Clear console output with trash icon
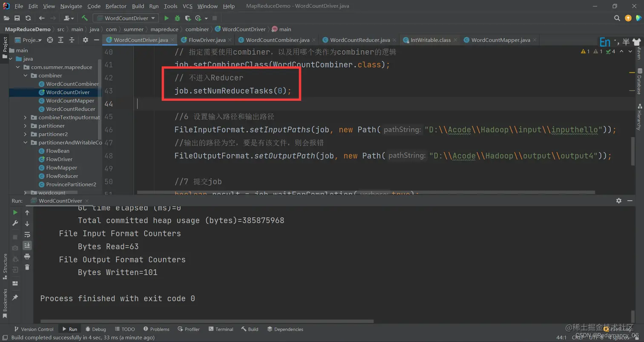The width and height of the screenshot is (644, 342). tap(27, 267)
